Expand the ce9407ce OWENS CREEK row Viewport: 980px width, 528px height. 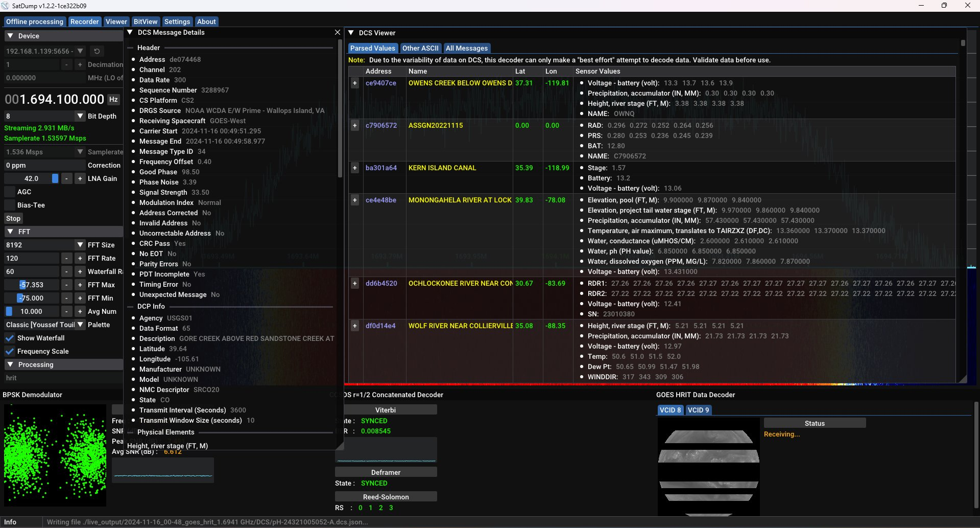click(x=355, y=83)
